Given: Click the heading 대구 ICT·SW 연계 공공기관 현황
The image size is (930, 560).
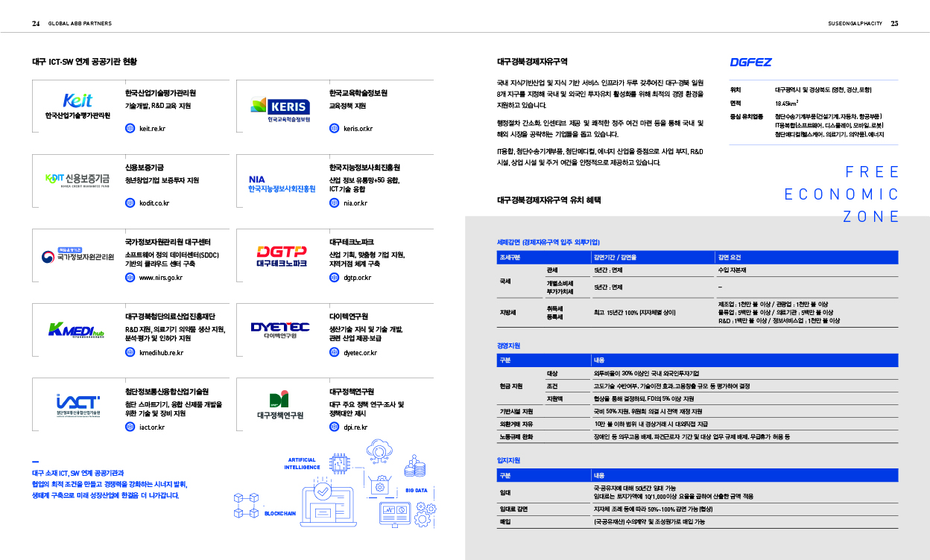Looking at the screenshot, I should pyautogui.click(x=84, y=62).
